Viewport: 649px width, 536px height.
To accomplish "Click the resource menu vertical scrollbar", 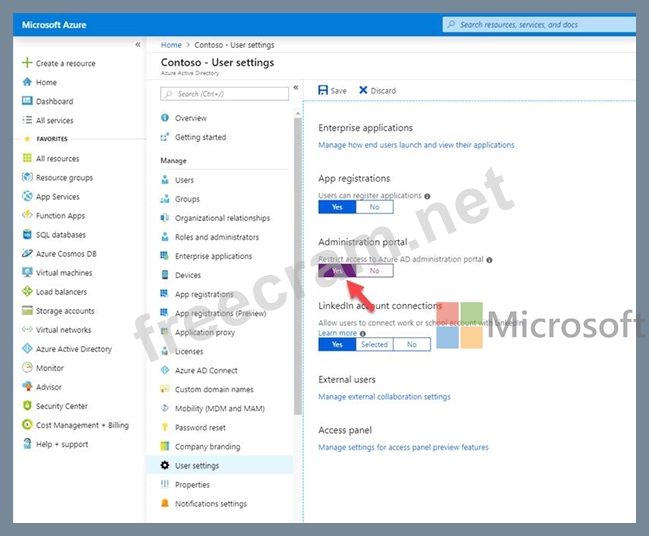I will click(298, 267).
